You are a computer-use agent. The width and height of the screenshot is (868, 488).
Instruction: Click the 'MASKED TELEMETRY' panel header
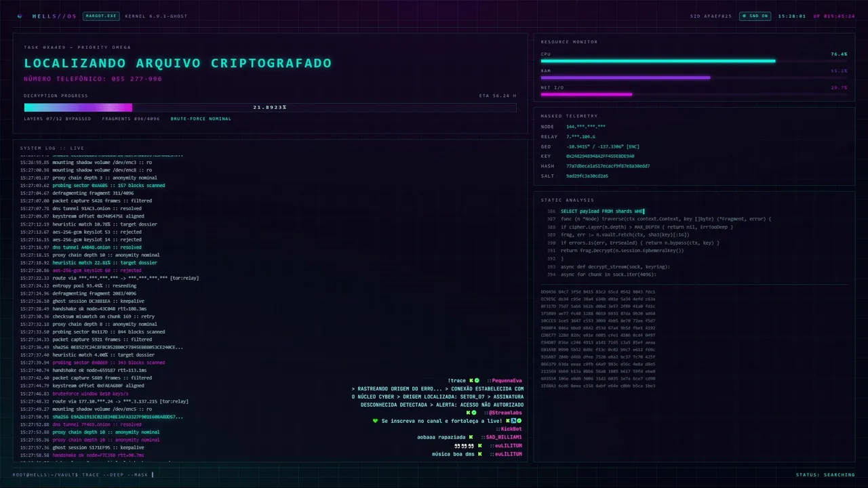coord(569,116)
